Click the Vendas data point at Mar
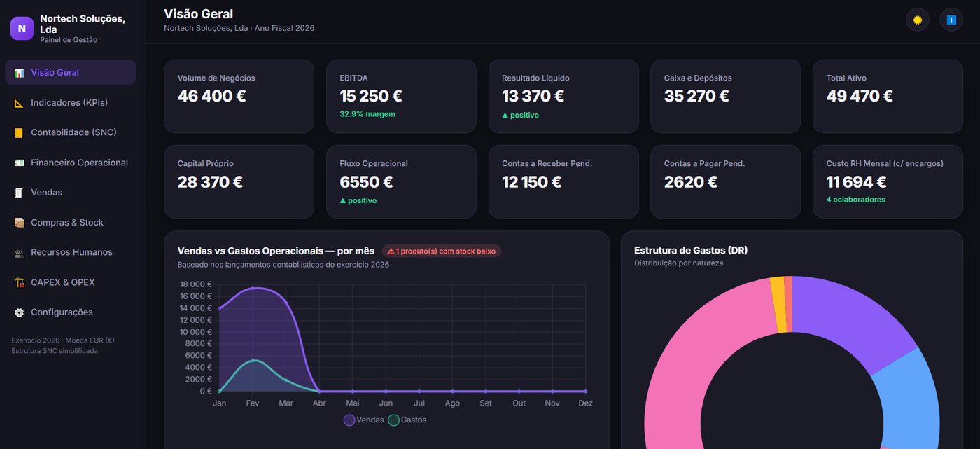Image resolution: width=980 pixels, height=449 pixels. point(286,303)
